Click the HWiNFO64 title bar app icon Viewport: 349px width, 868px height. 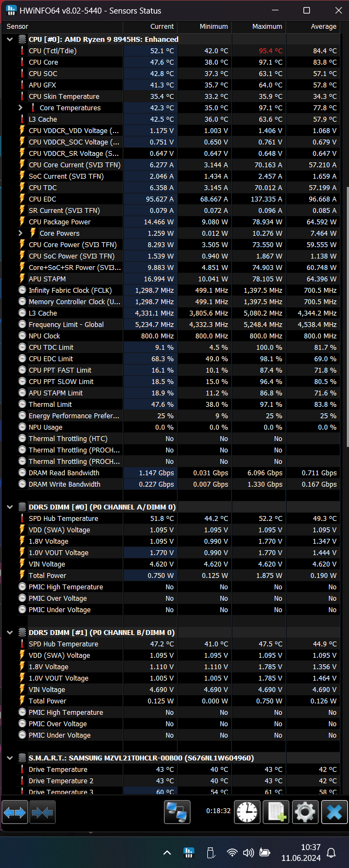tap(10, 10)
